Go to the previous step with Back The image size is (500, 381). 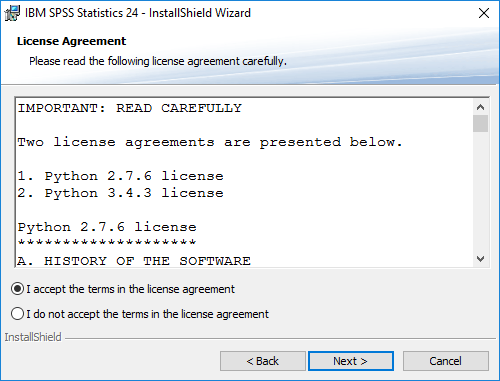point(263,361)
